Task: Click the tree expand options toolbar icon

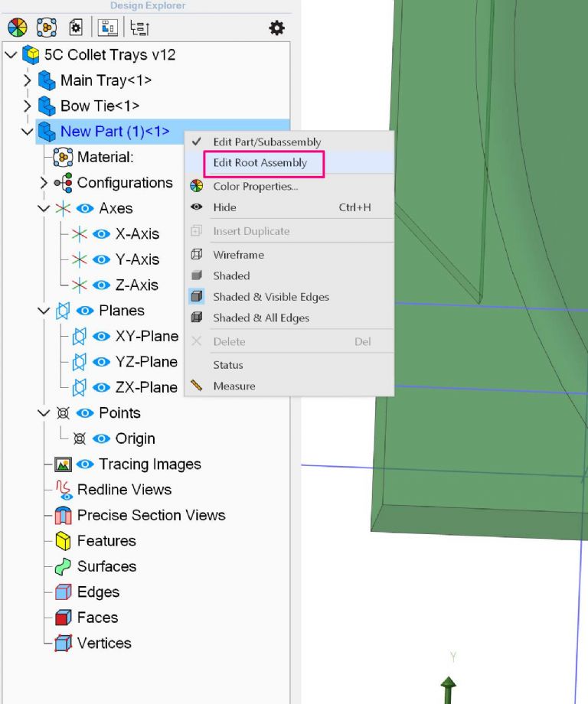Action: (x=139, y=28)
